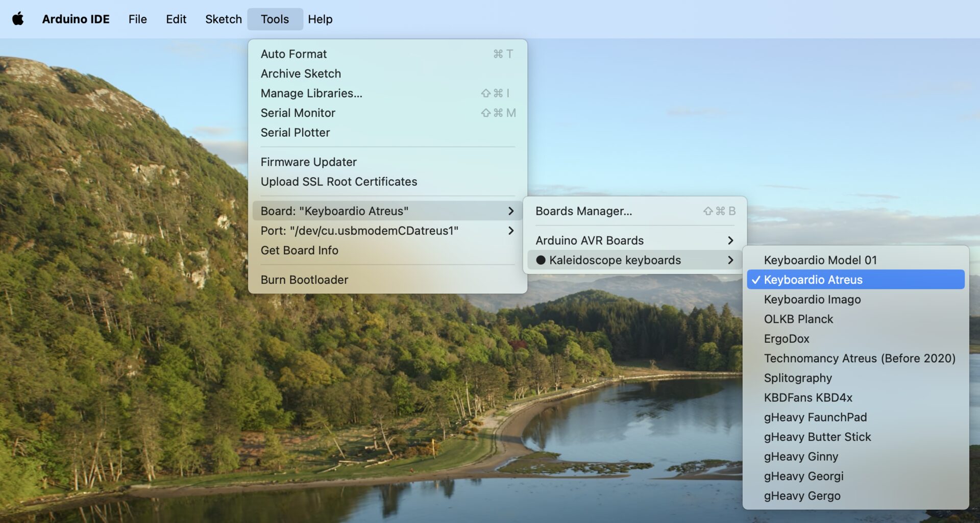Select the ErgoDox board
The width and height of the screenshot is (980, 523).
tap(855, 339)
